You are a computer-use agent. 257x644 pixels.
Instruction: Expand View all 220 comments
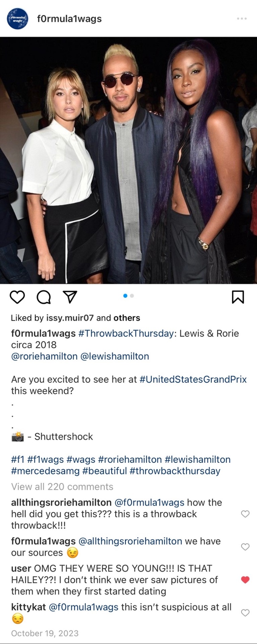click(x=62, y=487)
